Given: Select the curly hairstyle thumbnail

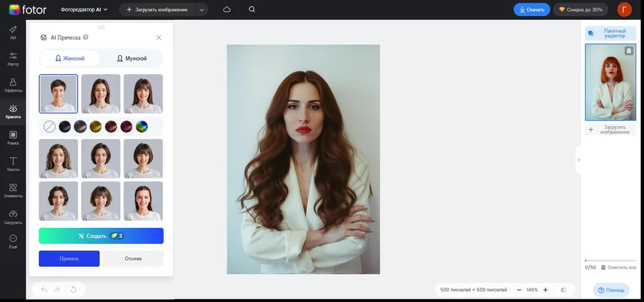Looking at the screenshot, I should (59, 158).
